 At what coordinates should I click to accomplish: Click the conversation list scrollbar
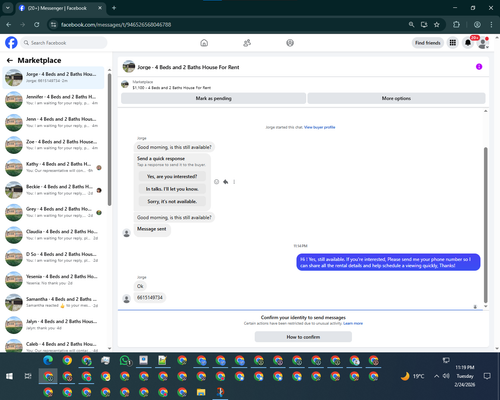[x=109, y=140]
